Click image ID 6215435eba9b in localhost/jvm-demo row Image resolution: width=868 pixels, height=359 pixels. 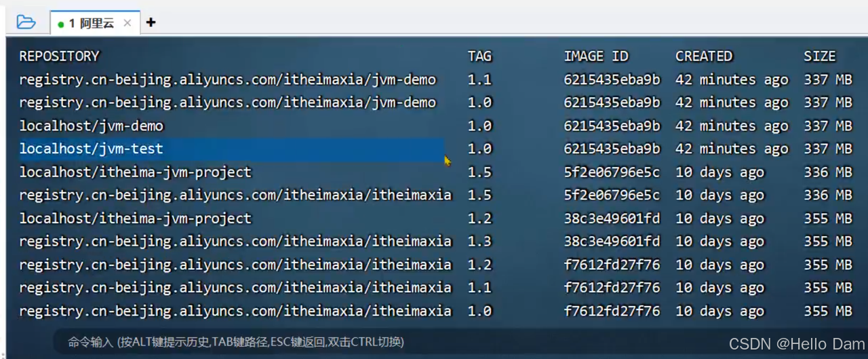[612, 126]
